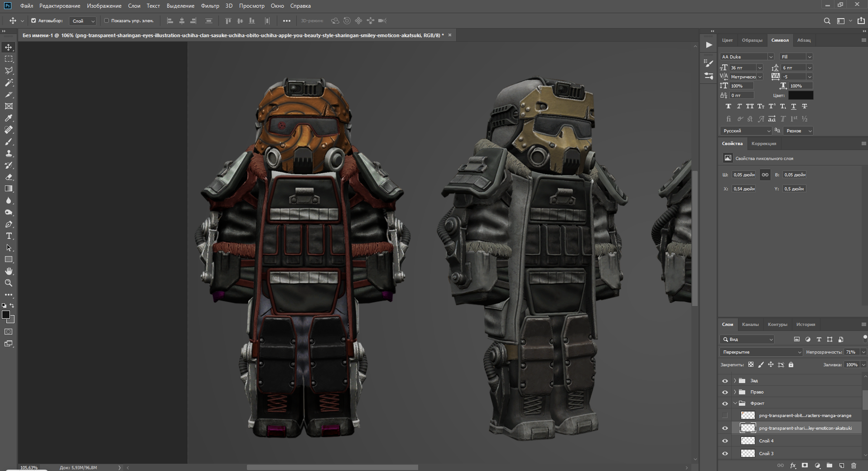The width and height of the screenshot is (868, 471).
Task: Hide the png-transparent-shari emoticon-akatsuki layer
Action: [x=725, y=428]
